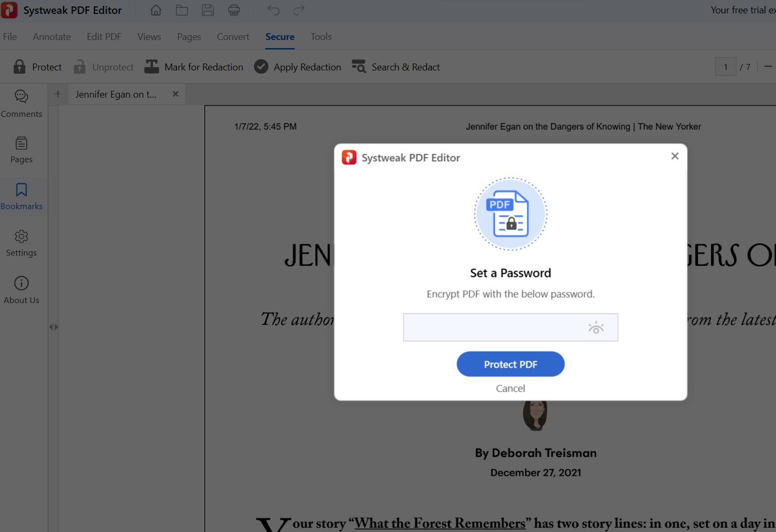Switch to the Tools tab

pos(321,37)
